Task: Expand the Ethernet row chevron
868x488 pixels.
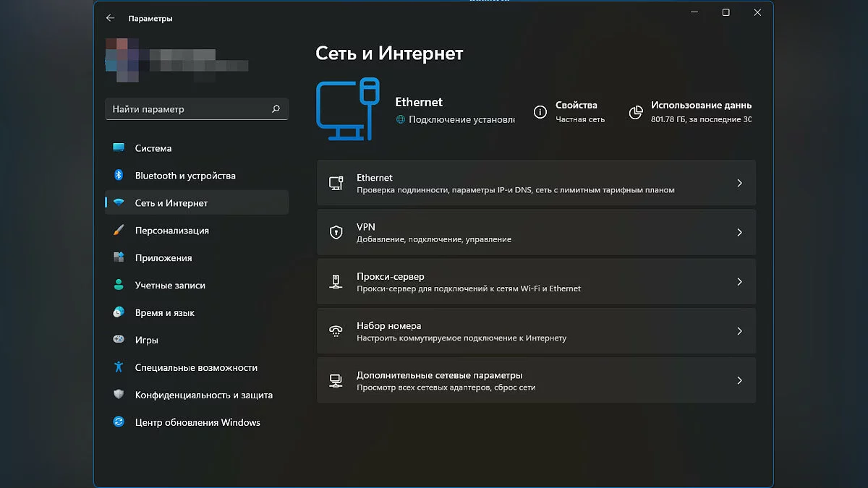Action: (739, 184)
